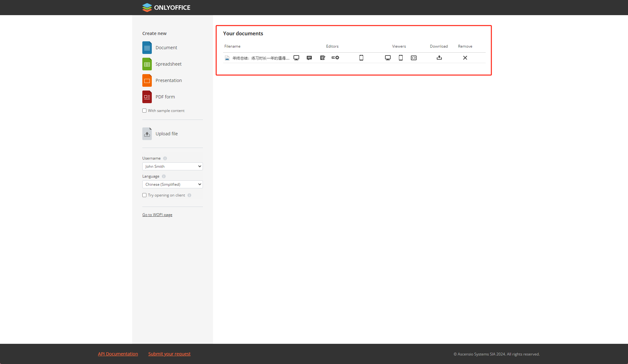Screen dimensions: 628x364
Task: Click the comment editor icon for document
Action: click(310, 58)
